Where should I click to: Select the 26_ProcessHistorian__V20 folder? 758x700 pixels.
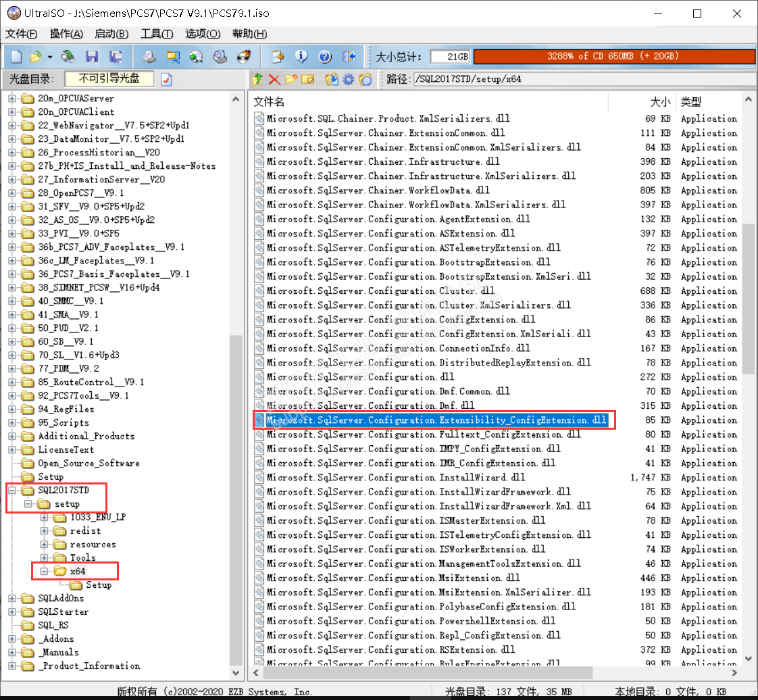pyautogui.click(x=99, y=153)
